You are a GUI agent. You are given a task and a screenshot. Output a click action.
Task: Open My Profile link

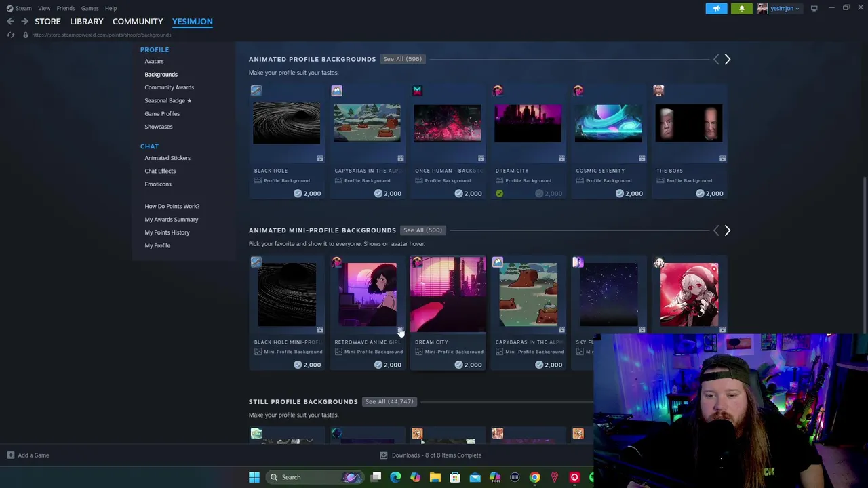(x=157, y=245)
